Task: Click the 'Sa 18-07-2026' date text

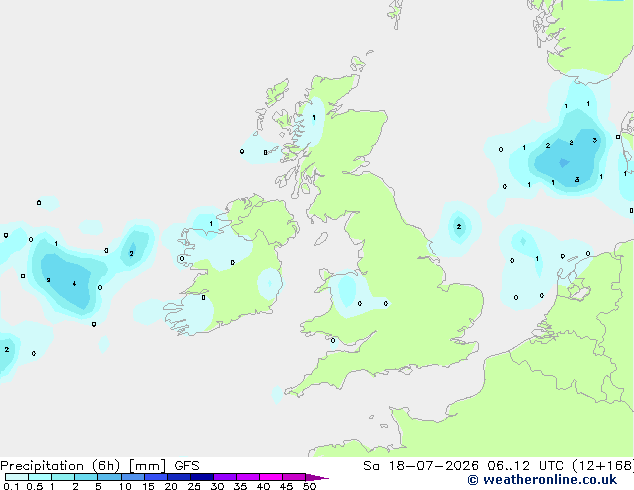Action: pos(421,466)
